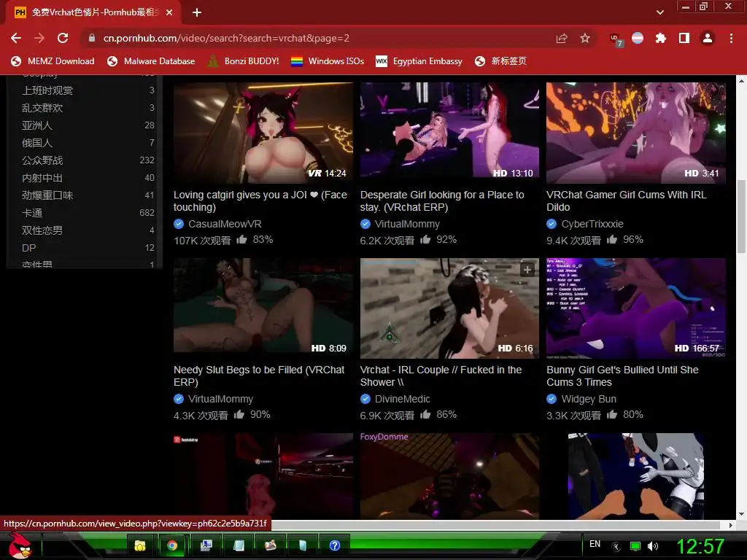Close the current browser tab
This screenshot has height=560, width=747.
tap(169, 12)
